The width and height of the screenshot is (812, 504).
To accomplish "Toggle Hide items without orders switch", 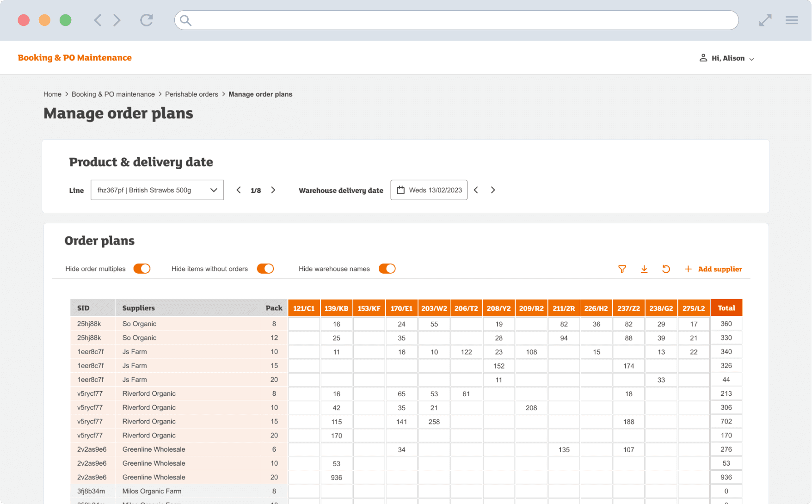I will [265, 269].
